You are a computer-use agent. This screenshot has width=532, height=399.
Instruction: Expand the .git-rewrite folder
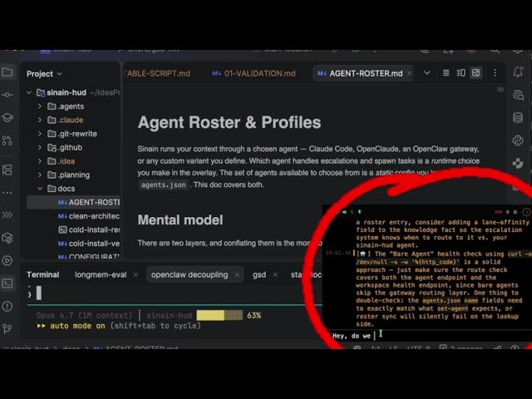(40, 134)
